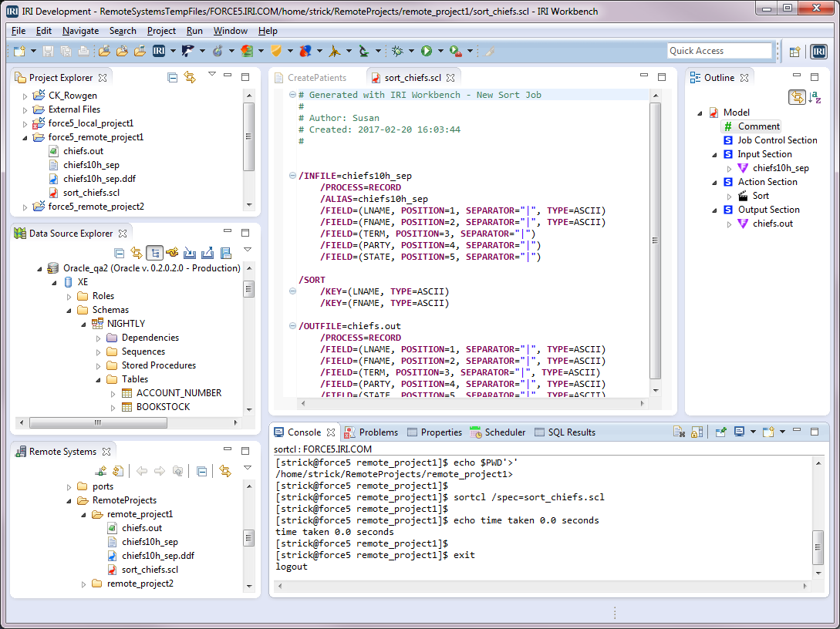This screenshot has width=840, height=629.
Task: Click the orca whale toolbar icon
Action: pos(188,52)
